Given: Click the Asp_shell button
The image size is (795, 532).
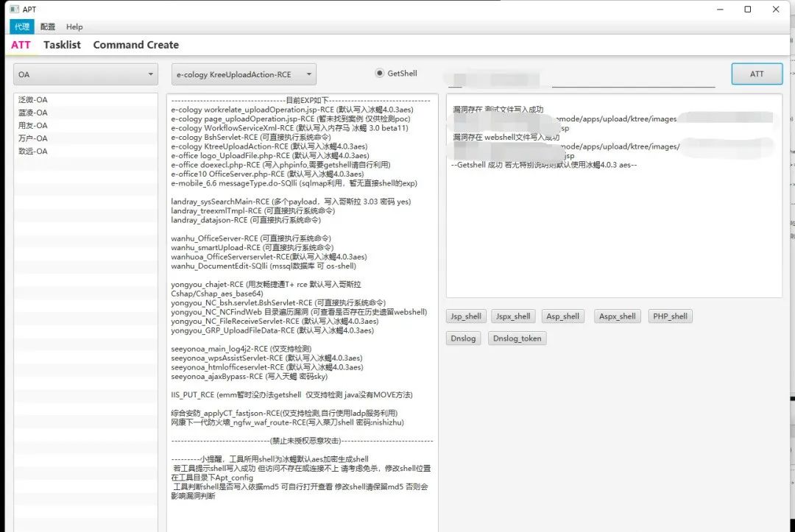Looking at the screenshot, I should click(563, 316).
